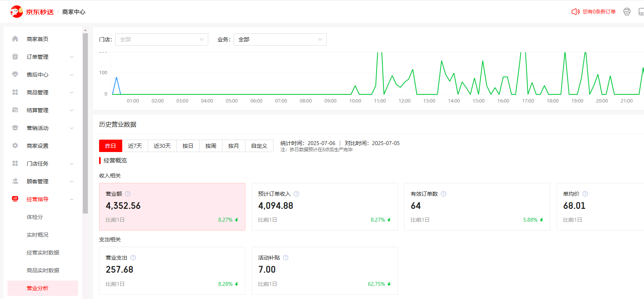Switch to 近30天 time range
The height and width of the screenshot is (299, 644).
162,146
